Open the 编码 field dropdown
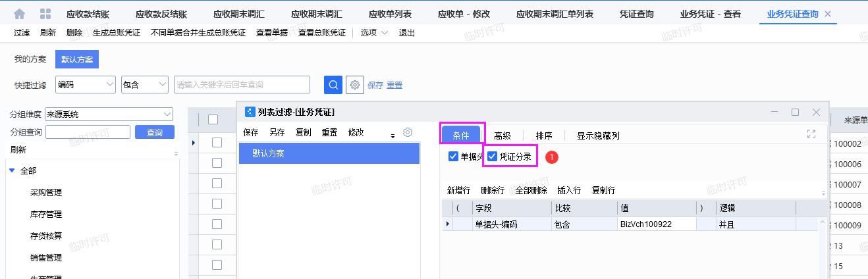The image size is (868, 279). pyautogui.click(x=86, y=85)
